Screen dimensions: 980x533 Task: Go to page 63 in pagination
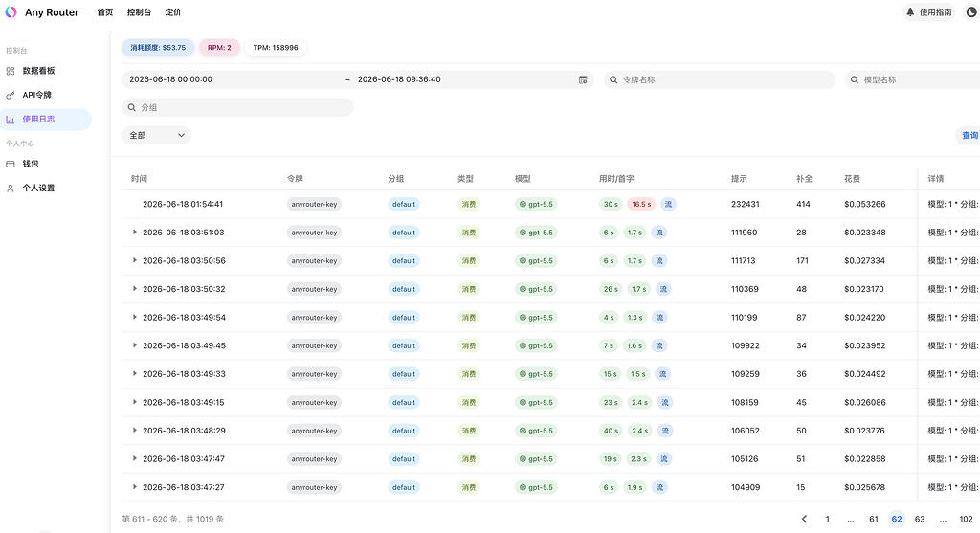[920, 520]
